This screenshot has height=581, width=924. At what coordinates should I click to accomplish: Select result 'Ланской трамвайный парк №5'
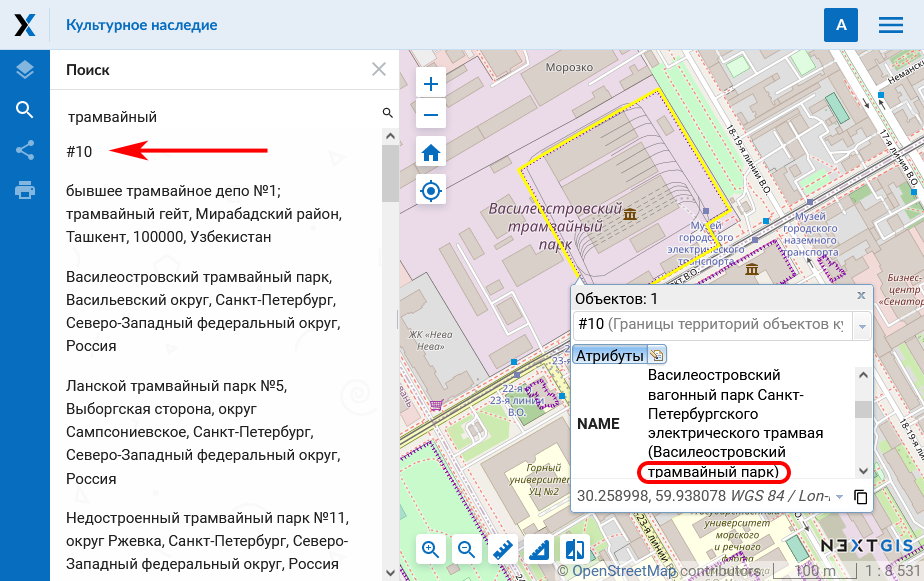203,432
